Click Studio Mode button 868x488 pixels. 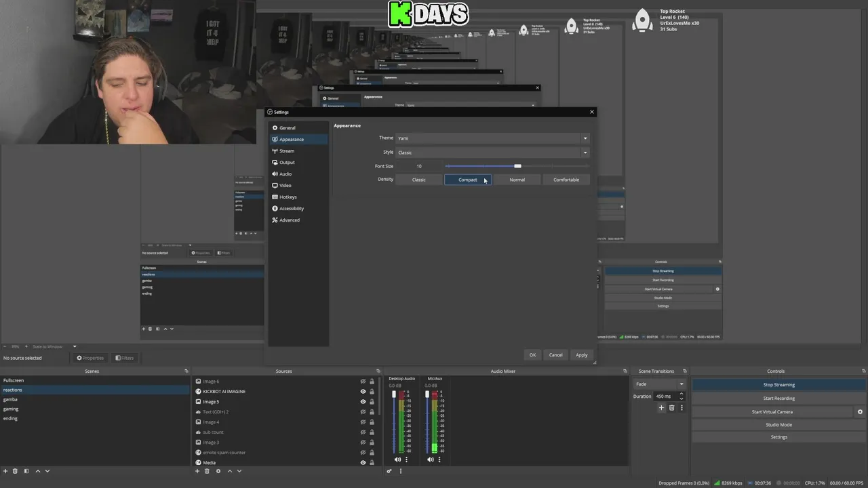778,424
